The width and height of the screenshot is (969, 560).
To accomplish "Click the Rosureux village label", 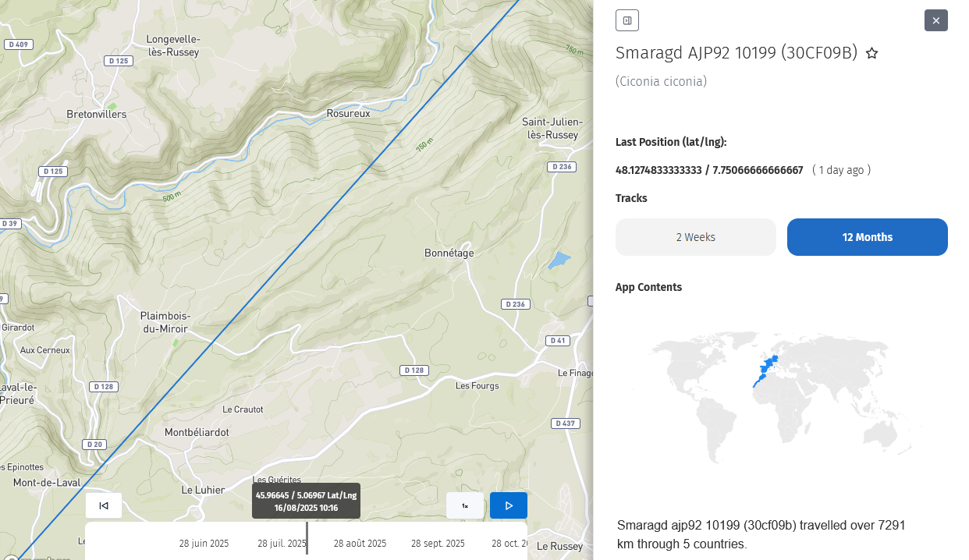I will tap(348, 114).
